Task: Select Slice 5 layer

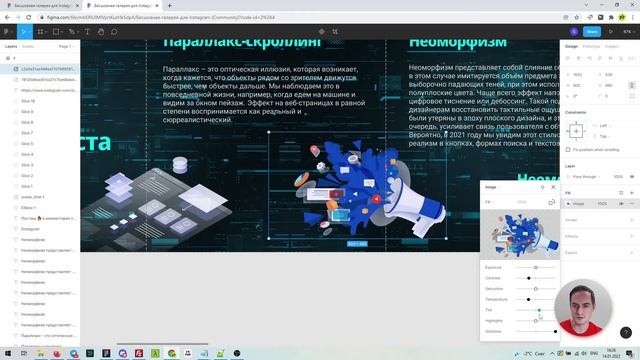Action: [27, 144]
